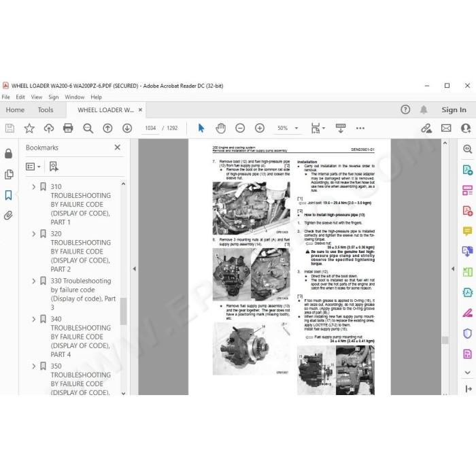Open the Help question mark icon
This screenshot has height=476, width=476.
point(405,109)
